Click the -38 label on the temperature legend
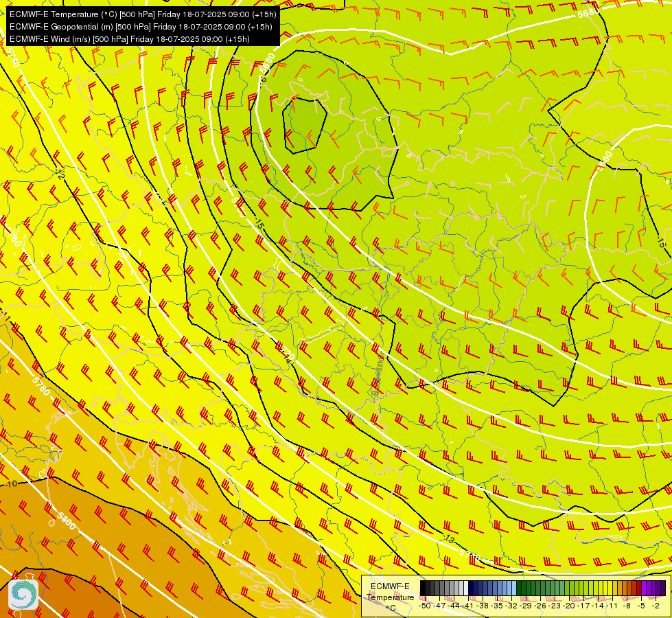Viewport: 672px width, 618px height. tap(483, 606)
